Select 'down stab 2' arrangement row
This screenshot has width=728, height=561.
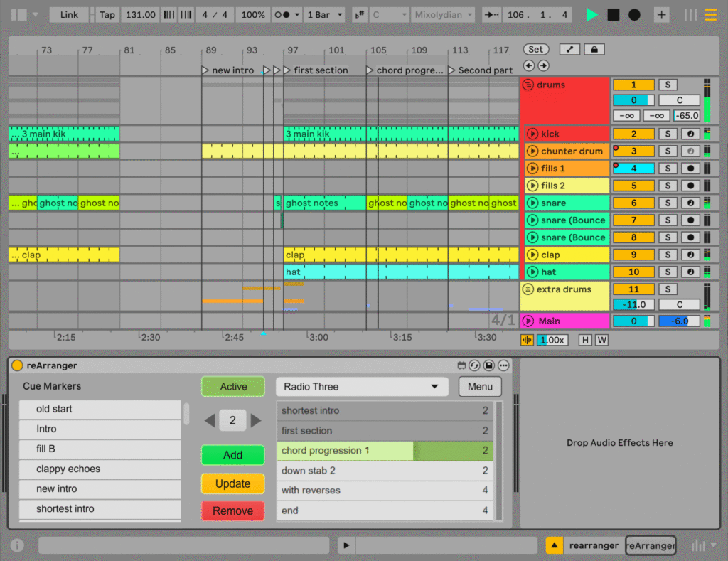tap(385, 471)
